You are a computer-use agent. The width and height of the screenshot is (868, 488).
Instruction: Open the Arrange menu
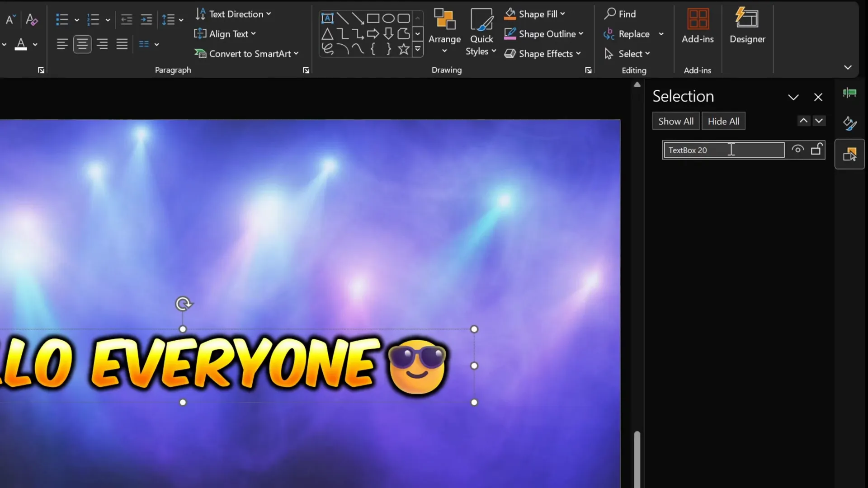pos(444,32)
